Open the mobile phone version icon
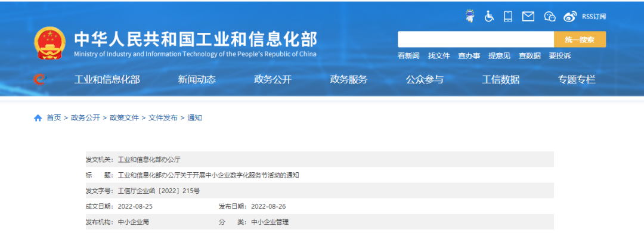 coord(508,17)
